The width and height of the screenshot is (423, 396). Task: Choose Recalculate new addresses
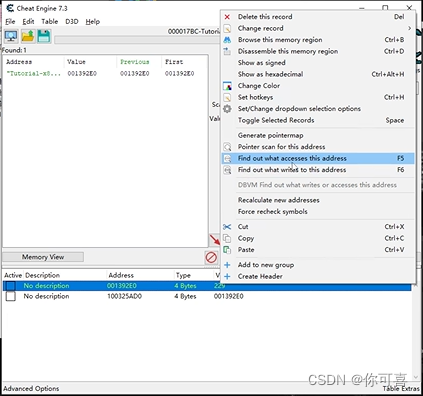[318, 200]
